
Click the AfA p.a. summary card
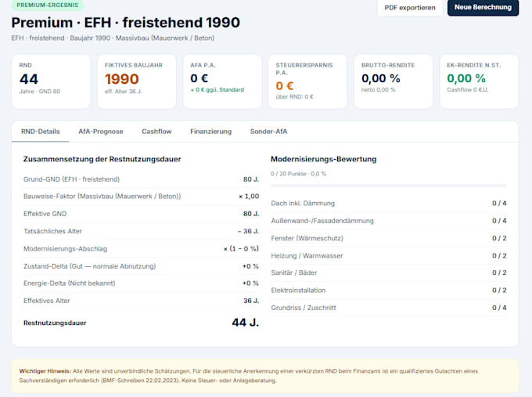point(222,81)
